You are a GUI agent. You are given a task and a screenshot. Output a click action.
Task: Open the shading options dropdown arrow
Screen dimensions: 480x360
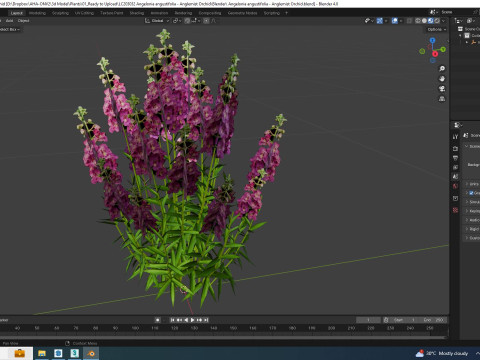[443, 21]
